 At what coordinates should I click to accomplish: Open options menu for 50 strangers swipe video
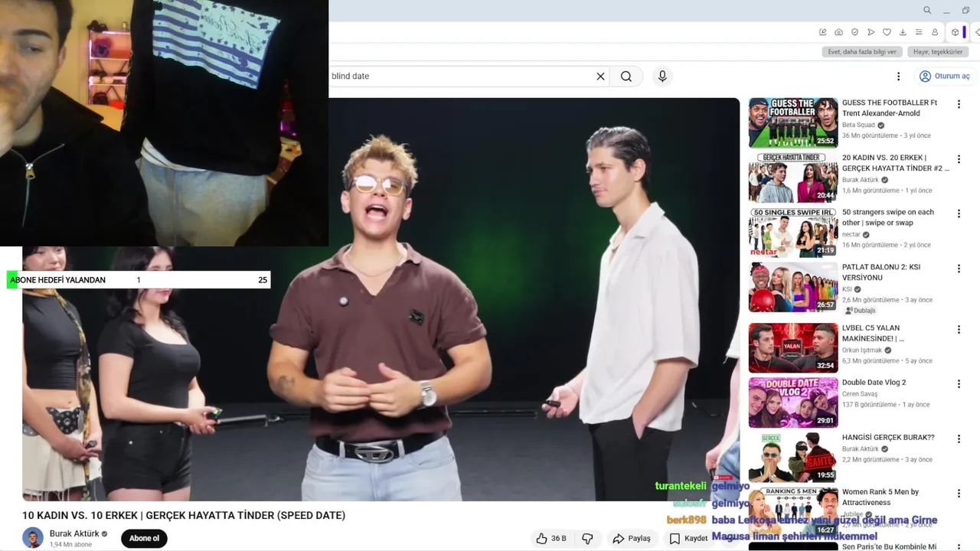point(959,214)
